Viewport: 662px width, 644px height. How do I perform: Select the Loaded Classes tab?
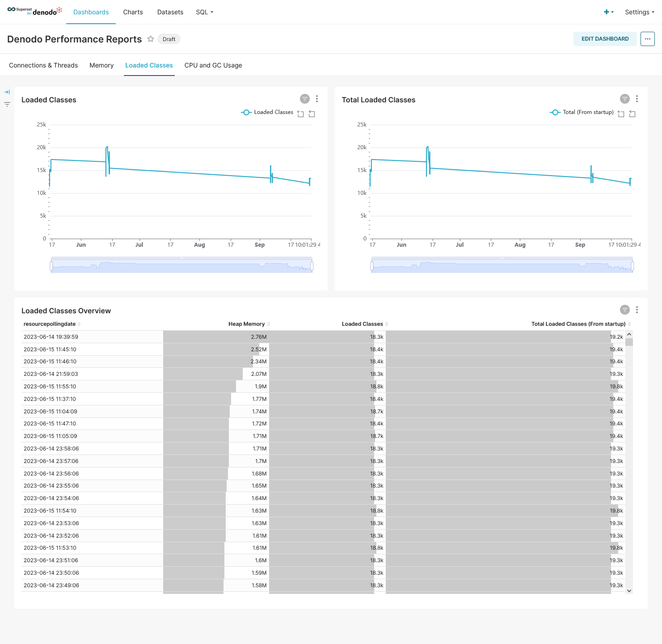(149, 65)
